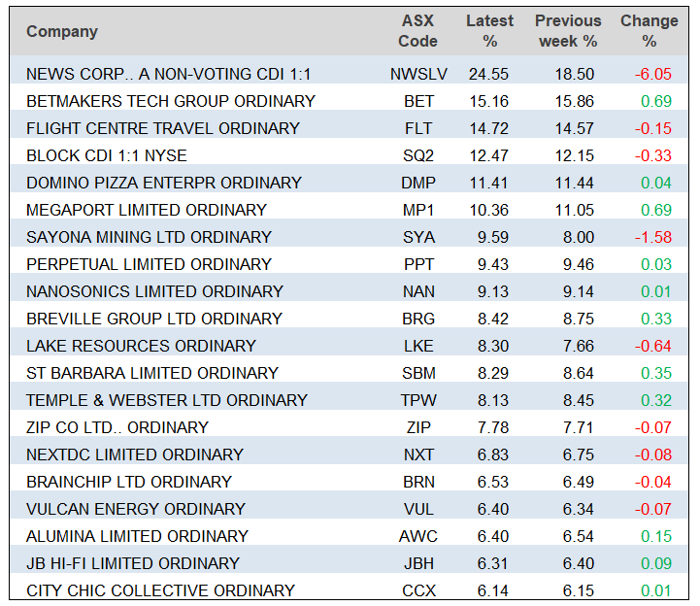The height and width of the screenshot is (606, 700).
Task: Click DOMINO PIZZA ENTERPR ORDINARY
Action: (x=164, y=183)
